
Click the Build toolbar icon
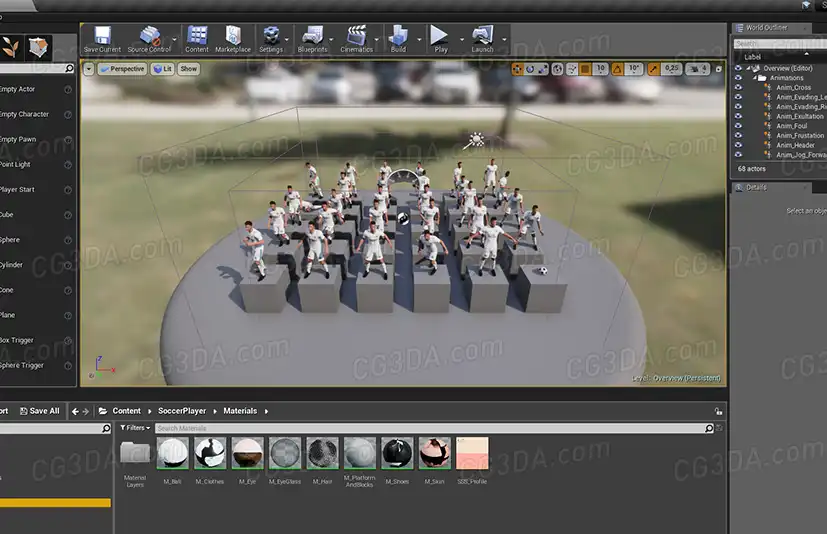point(398,39)
